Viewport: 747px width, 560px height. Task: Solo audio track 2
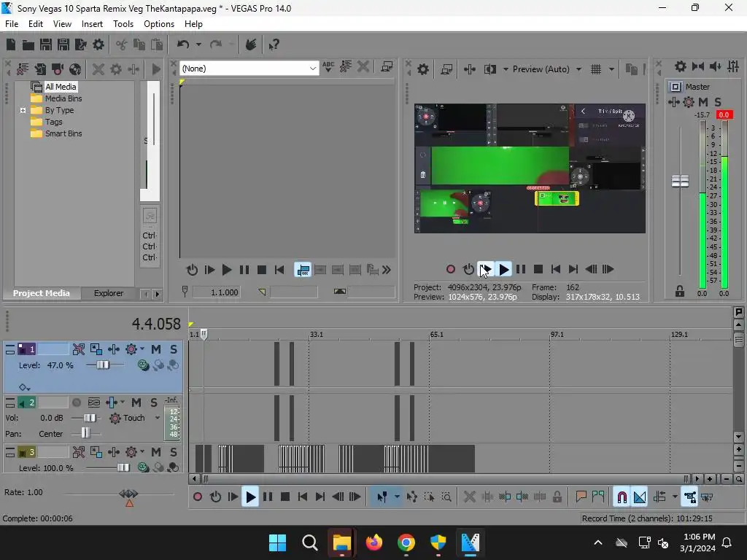pos(154,402)
